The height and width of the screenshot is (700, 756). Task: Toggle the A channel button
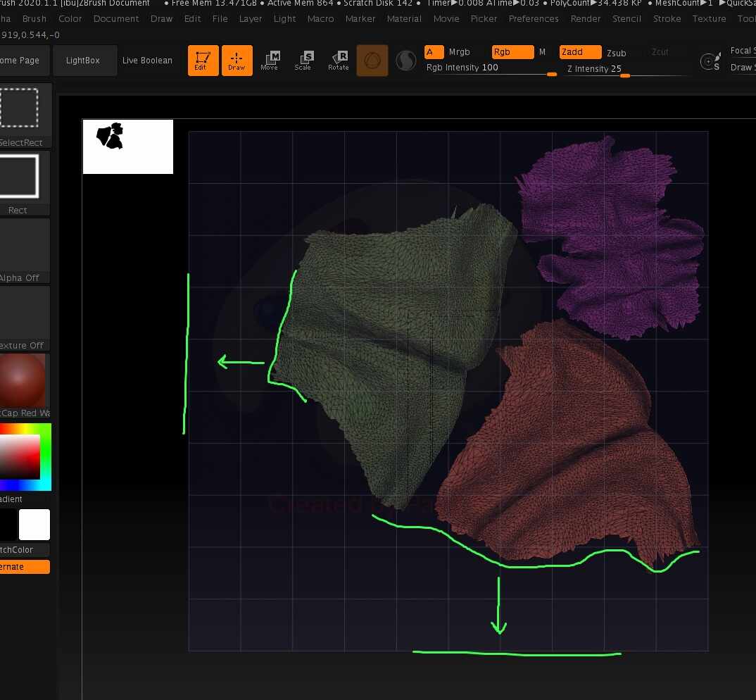click(x=434, y=51)
